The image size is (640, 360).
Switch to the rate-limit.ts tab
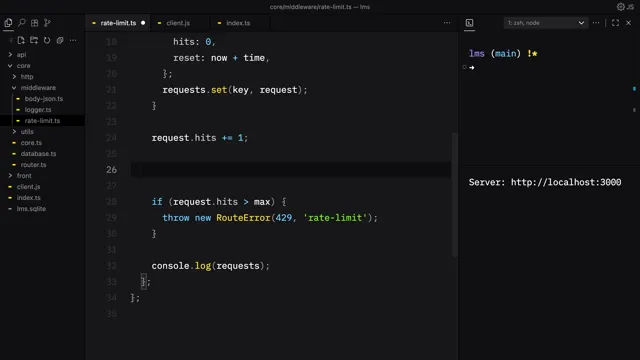point(118,23)
